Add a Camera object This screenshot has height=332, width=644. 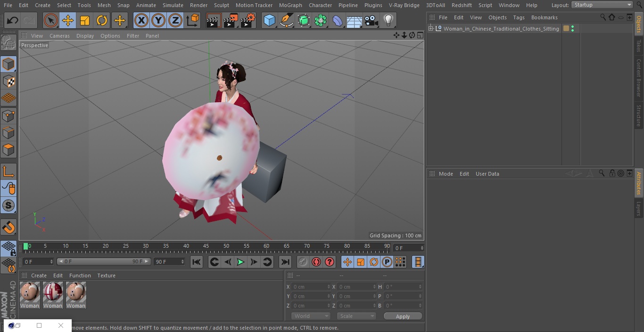point(372,20)
